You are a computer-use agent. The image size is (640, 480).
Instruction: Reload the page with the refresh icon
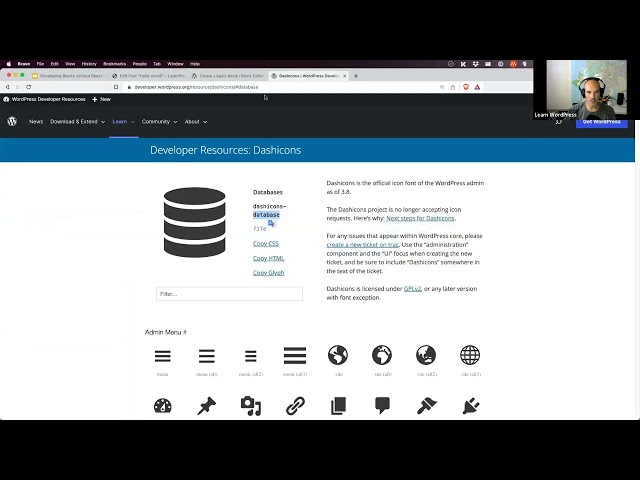tap(29, 87)
